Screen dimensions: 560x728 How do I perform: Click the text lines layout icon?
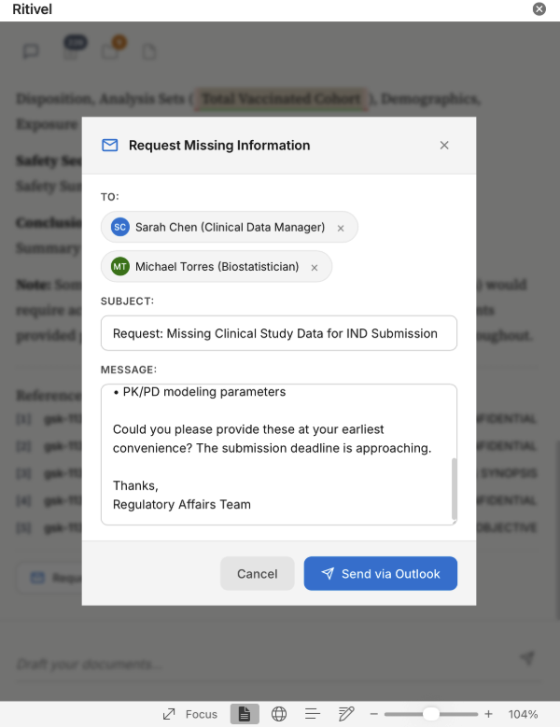[x=313, y=714]
